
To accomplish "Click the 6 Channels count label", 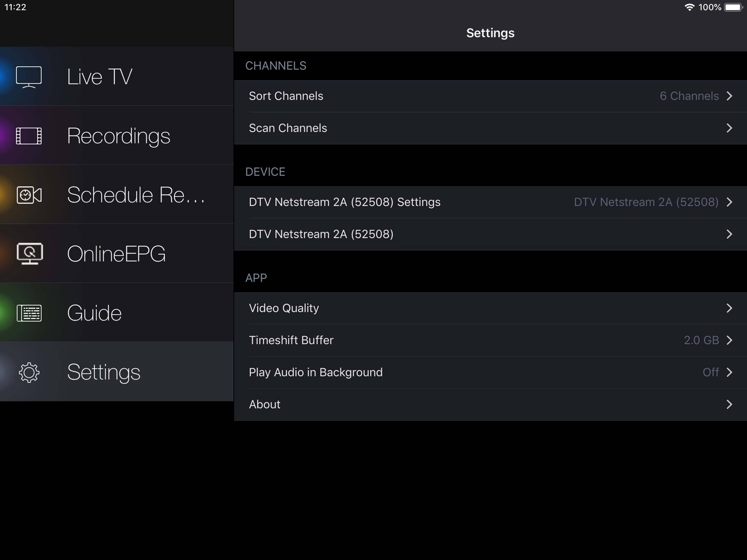I will pyautogui.click(x=689, y=96).
